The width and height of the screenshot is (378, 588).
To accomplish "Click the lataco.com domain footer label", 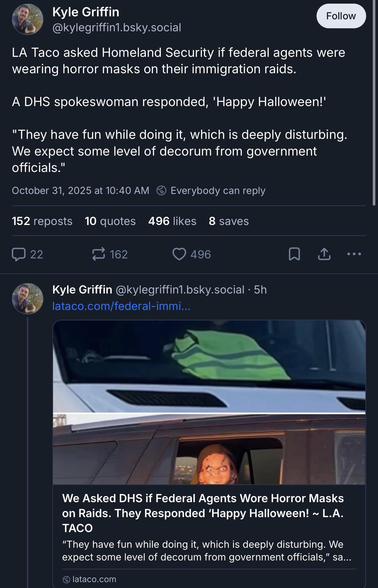I will click(94, 579).
